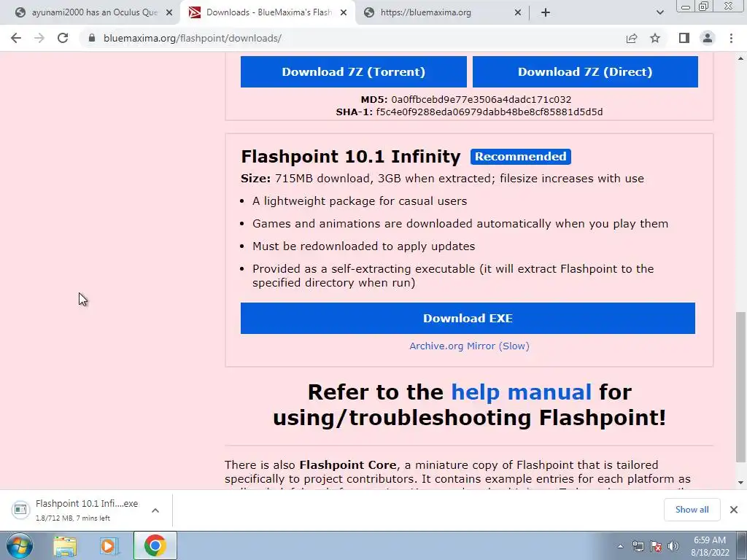Click the scrollbar down arrow
The width and height of the screenshot is (747, 560).
coord(740,483)
